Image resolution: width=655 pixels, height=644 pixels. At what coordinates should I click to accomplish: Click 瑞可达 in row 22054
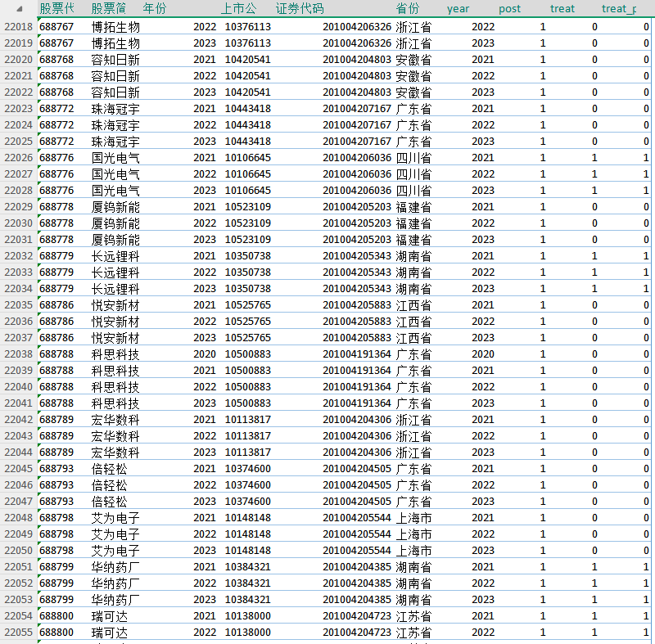[x=110, y=616]
